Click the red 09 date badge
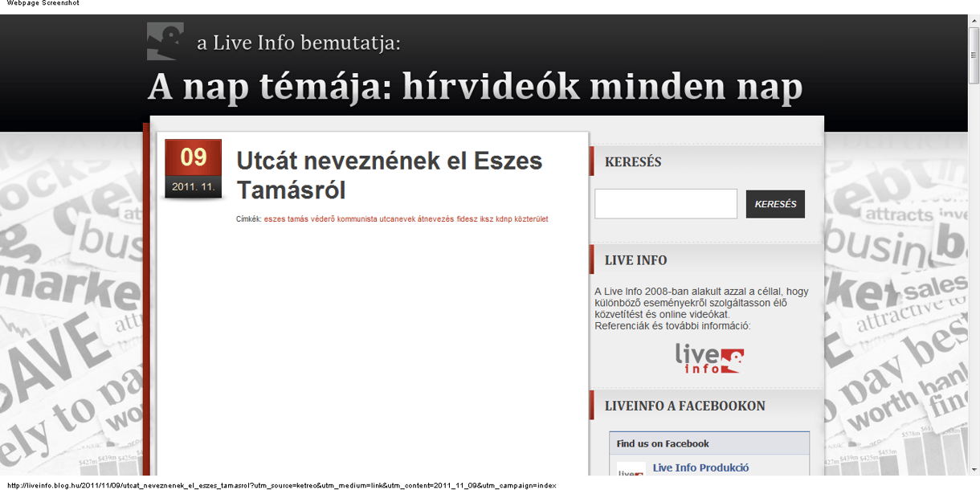Screen dimensions: 980x490 coord(193,157)
